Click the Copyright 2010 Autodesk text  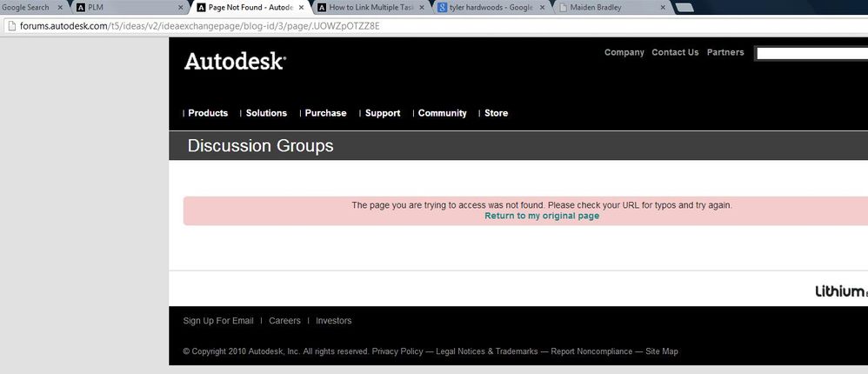(276, 351)
